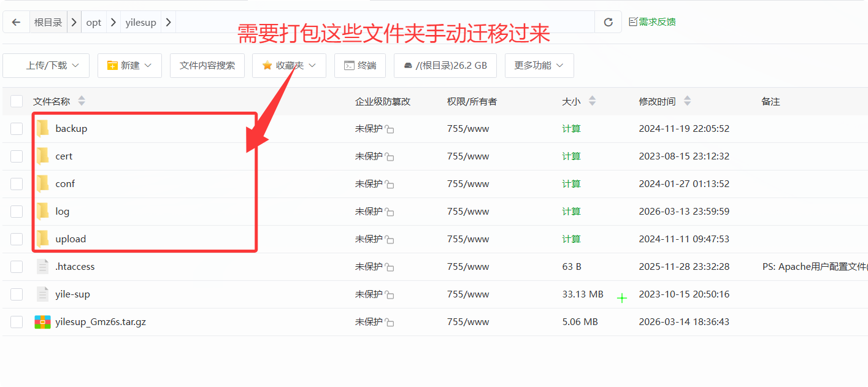868x387 pixels.
Task: Go to the opt breadcrumb segment
Action: (x=94, y=22)
